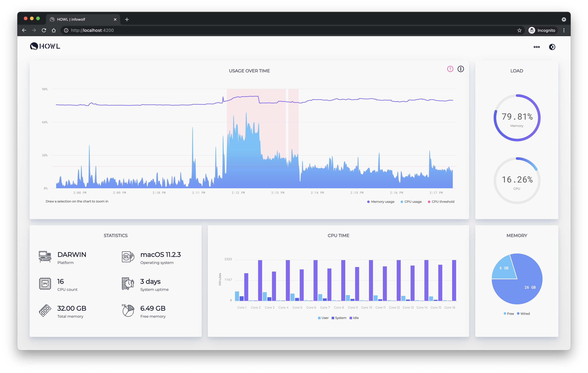Toggle CPU usage legend series

(411, 202)
